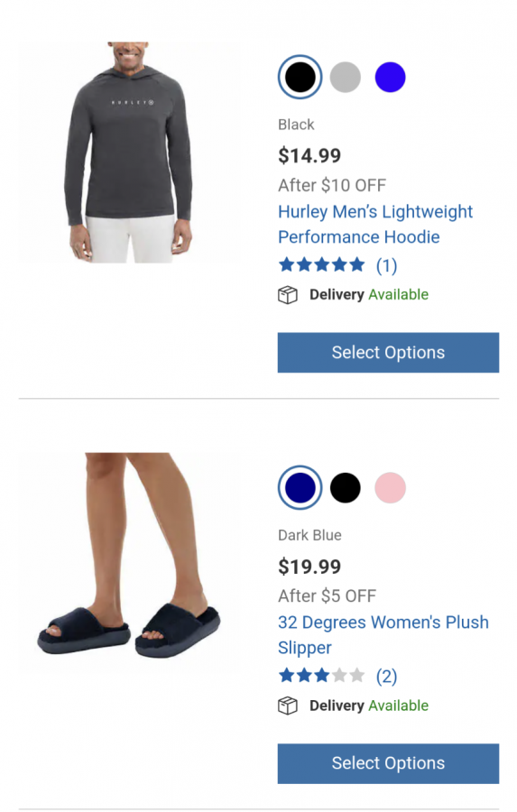
Task: View the hoodie product image
Action: [129, 152]
